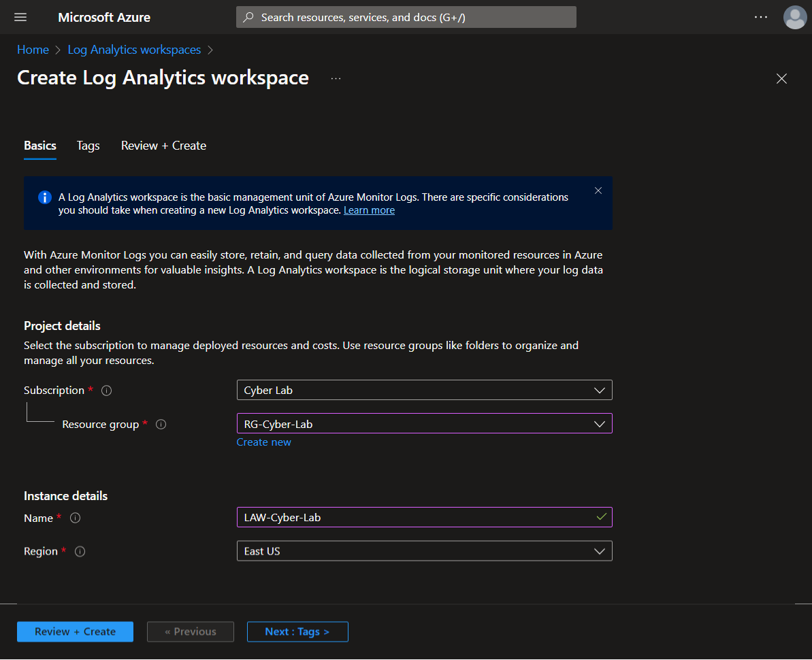The width and height of the screenshot is (812, 660).
Task: Click the search magnifier icon
Action: (248, 17)
